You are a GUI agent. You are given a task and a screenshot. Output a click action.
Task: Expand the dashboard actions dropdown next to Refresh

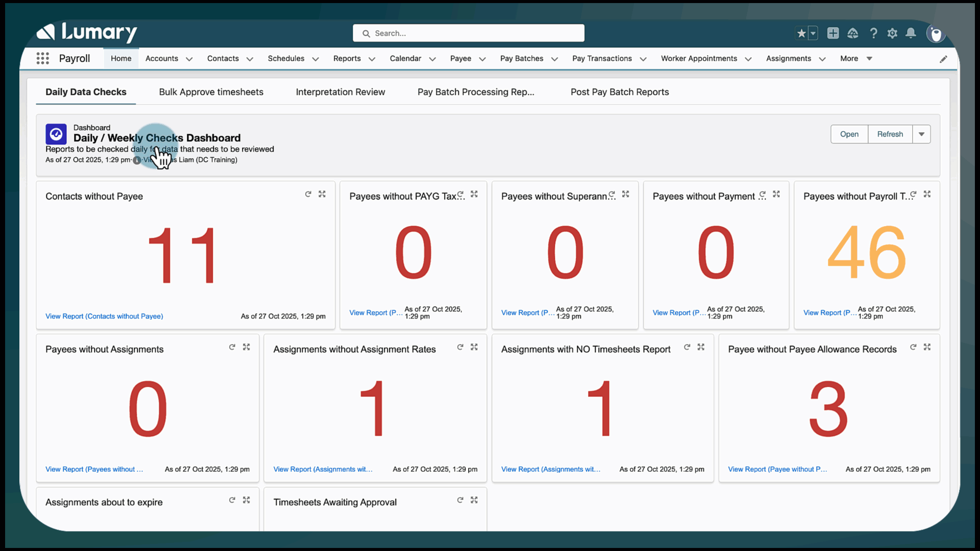[x=921, y=134]
